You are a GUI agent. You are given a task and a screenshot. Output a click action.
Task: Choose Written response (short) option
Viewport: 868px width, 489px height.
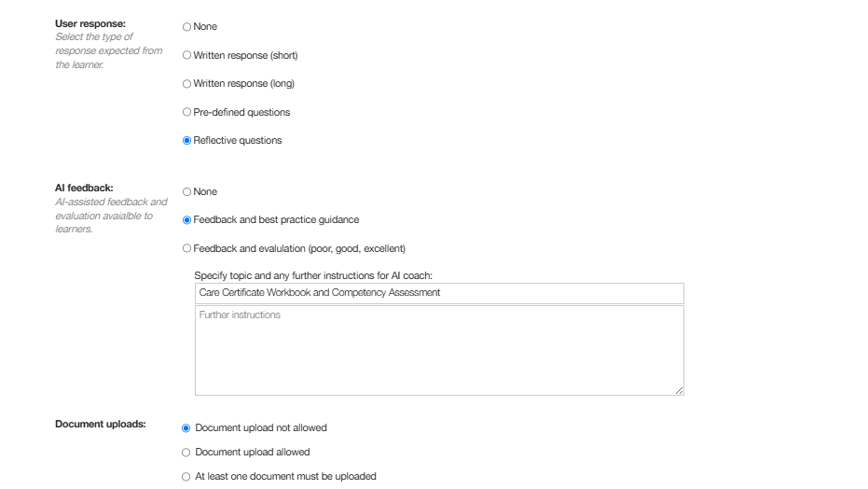[x=187, y=55]
